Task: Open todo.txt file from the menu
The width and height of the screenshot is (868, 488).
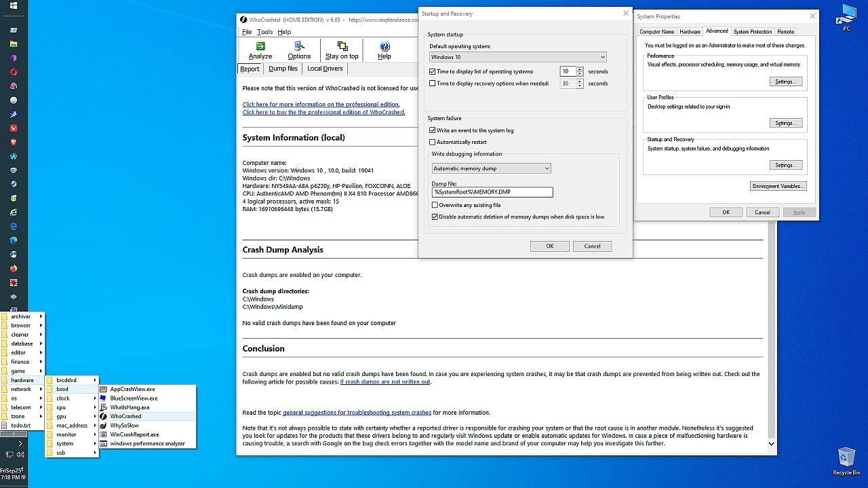Action: coord(22,426)
